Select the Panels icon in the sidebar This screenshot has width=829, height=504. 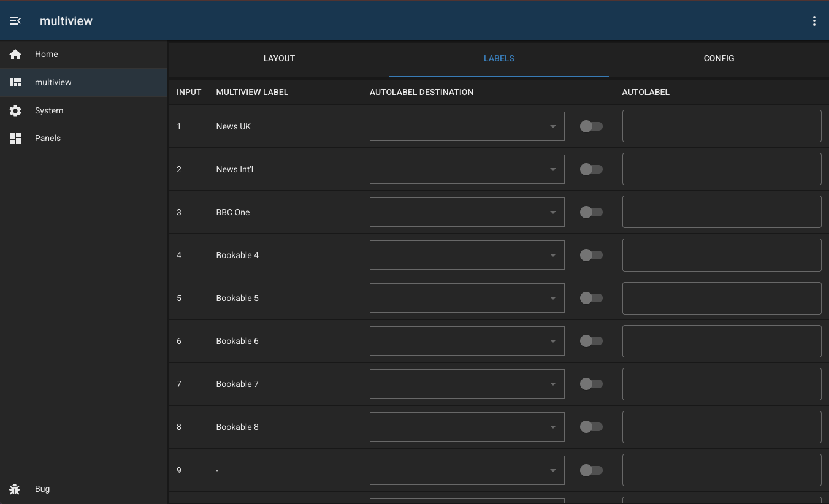point(15,138)
